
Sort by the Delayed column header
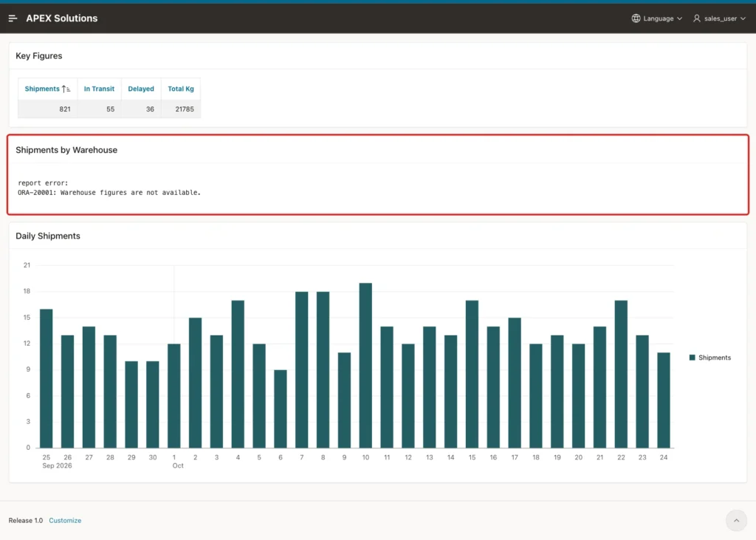pos(141,89)
